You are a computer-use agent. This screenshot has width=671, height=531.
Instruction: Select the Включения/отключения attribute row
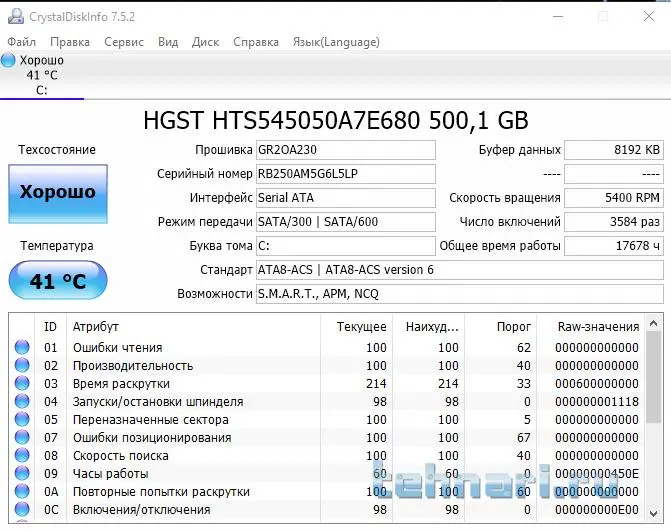click(x=327, y=509)
